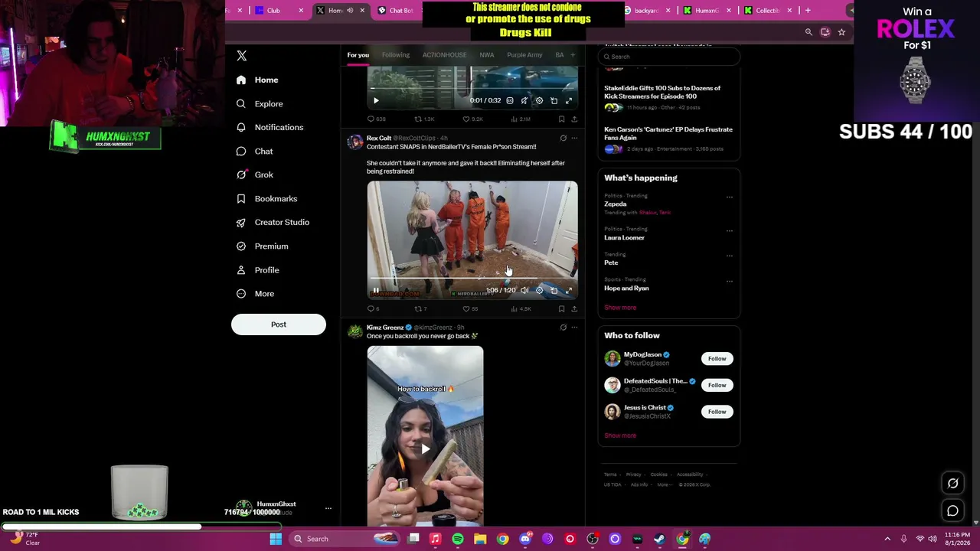Open the floating messages button
980x551 pixels.
click(x=953, y=511)
